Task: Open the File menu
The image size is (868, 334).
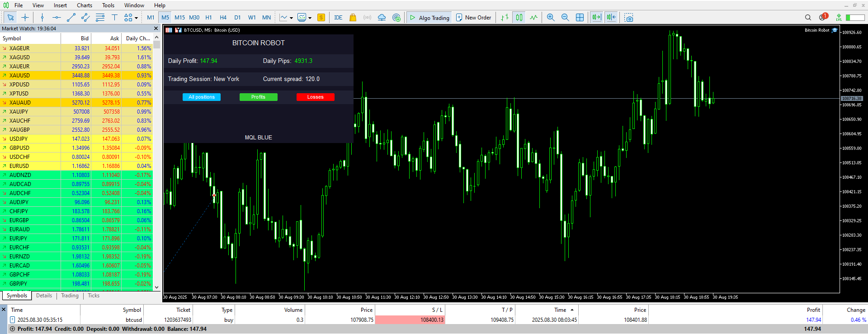Action: coord(19,5)
